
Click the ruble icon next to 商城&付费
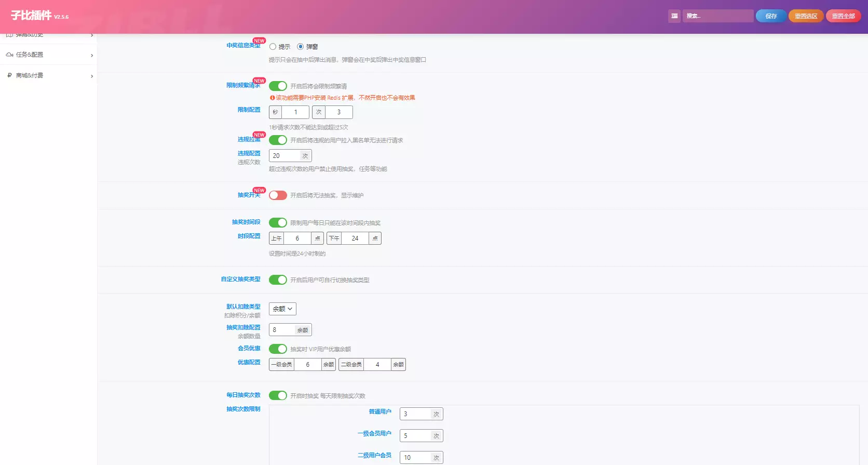[x=9, y=75]
